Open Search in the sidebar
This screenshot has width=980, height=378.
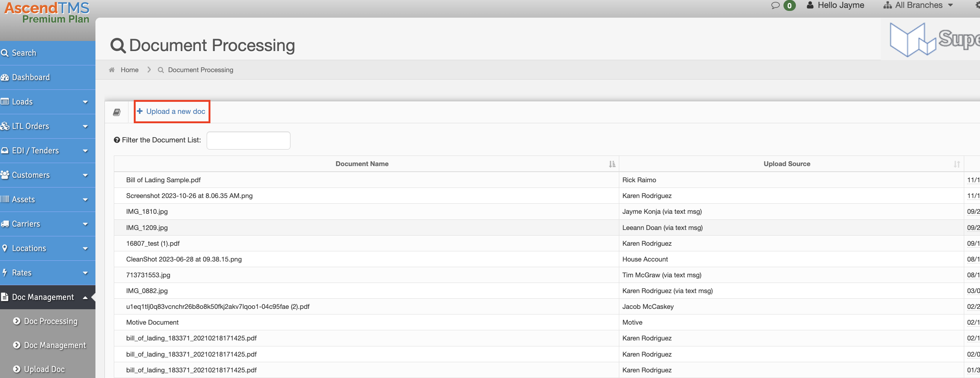coord(48,53)
